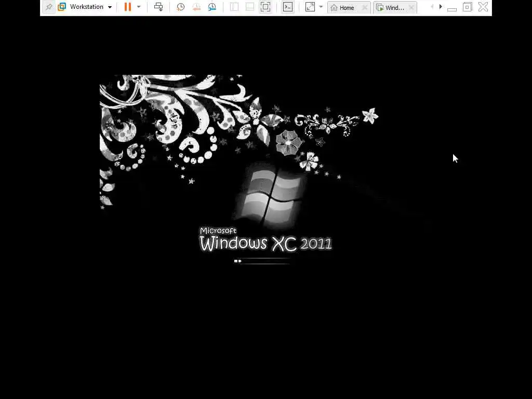Close the Wind... virtual machine tab
Screen dimensions: 532x399
pyautogui.click(x=411, y=7)
